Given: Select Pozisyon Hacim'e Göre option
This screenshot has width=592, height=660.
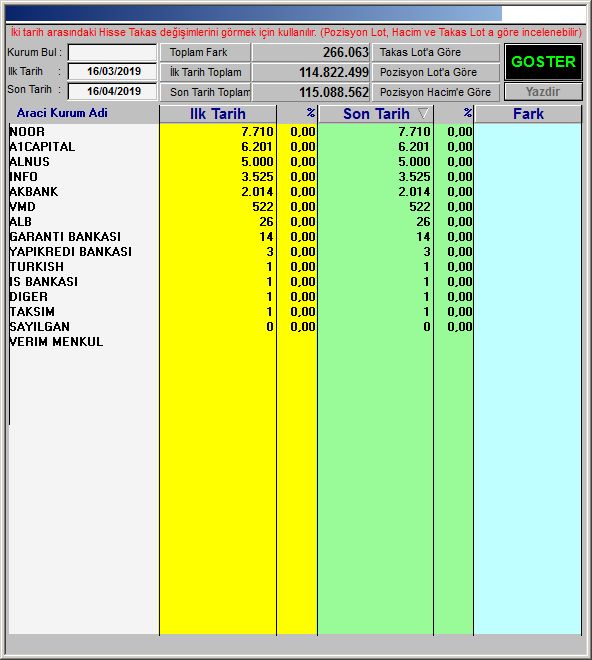Looking at the screenshot, I should (x=435, y=92).
